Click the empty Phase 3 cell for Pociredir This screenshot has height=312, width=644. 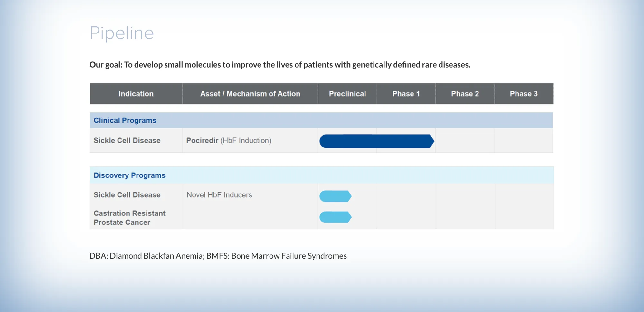(x=524, y=141)
